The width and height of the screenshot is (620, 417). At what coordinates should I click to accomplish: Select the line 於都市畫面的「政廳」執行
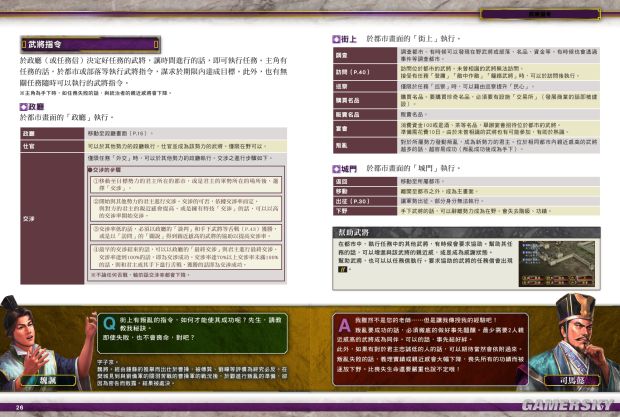[66, 117]
